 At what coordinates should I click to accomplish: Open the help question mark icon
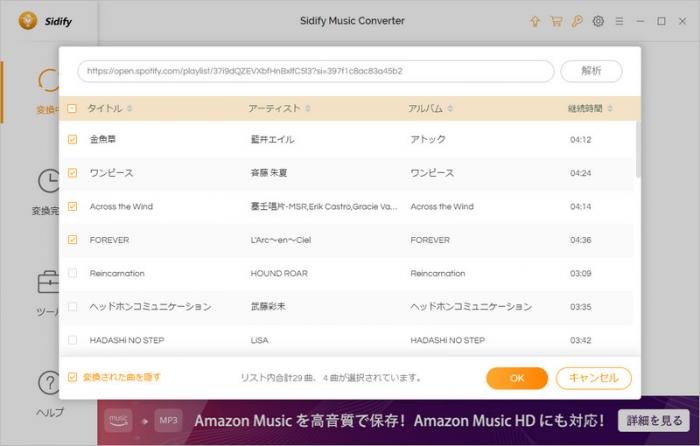48,383
